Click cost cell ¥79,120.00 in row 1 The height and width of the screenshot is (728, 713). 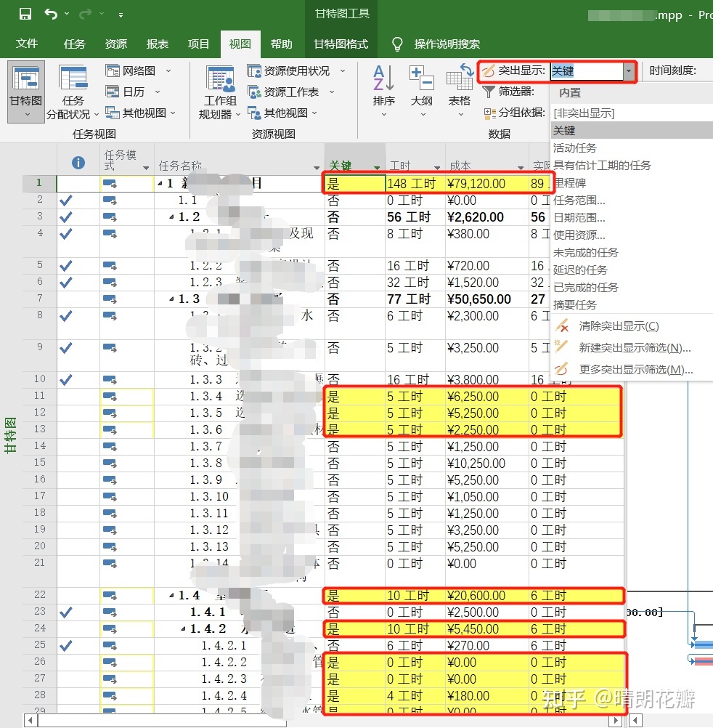point(487,183)
